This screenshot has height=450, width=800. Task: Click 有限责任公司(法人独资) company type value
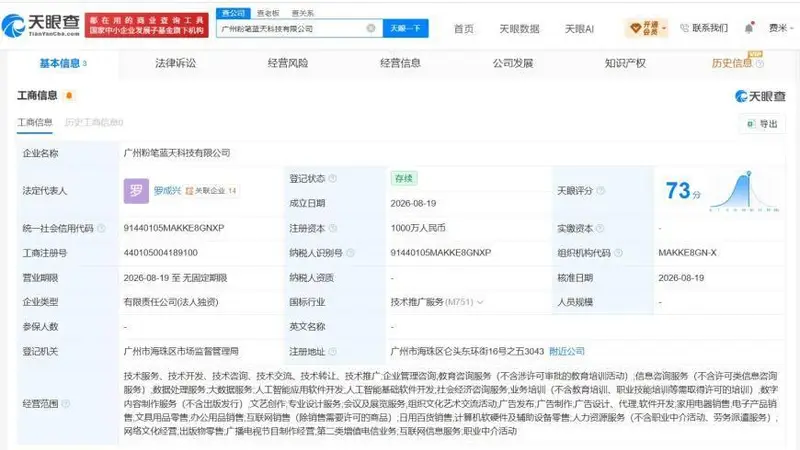[x=171, y=302]
